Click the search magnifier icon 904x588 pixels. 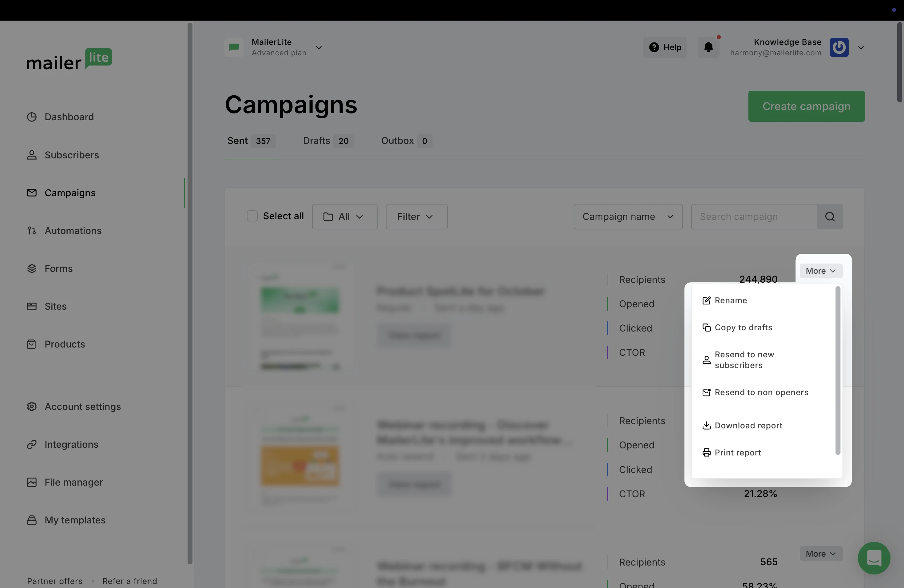830,217
